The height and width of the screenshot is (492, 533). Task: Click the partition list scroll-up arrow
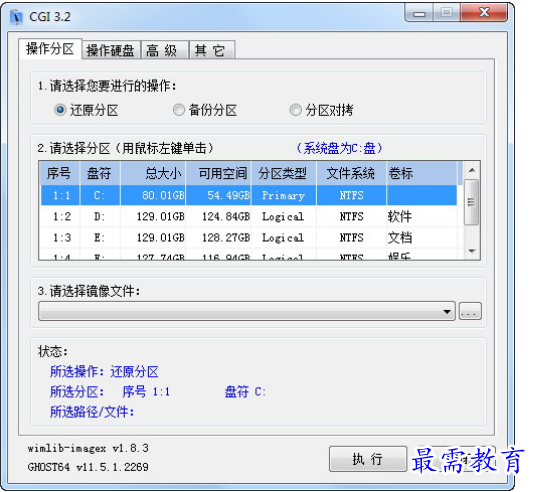click(472, 170)
